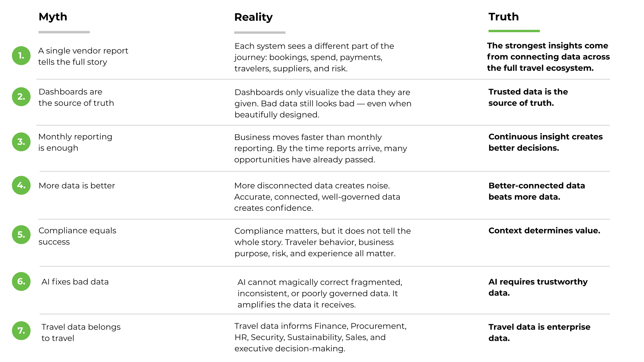Image resolution: width=644 pixels, height=362 pixels.
Task: Click 'Context determines value.' truth statement
Action: tap(544, 230)
